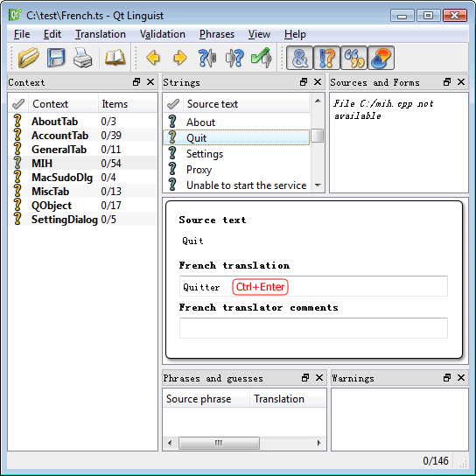Open phrase book with the book icon
Image resolution: width=476 pixels, height=476 pixels.
tap(115, 58)
